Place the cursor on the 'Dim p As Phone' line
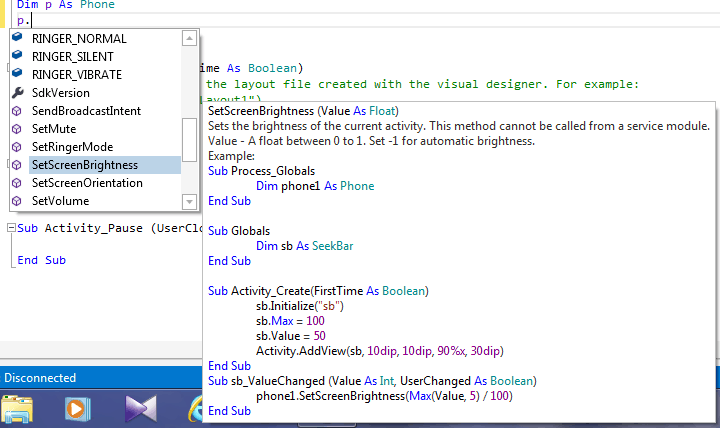Screen dimensions: 720x428 [66, 5]
